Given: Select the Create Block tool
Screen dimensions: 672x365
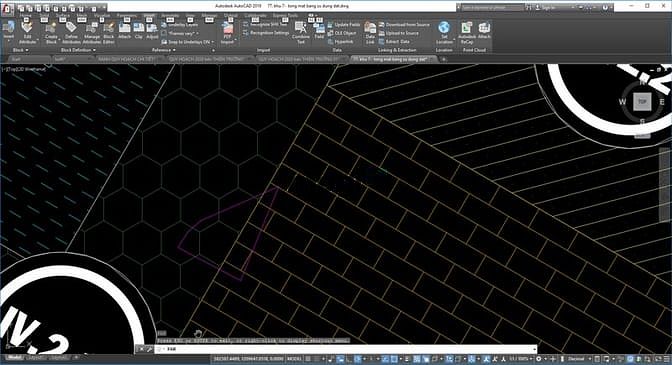Looking at the screenshot, I should (51, 33).
